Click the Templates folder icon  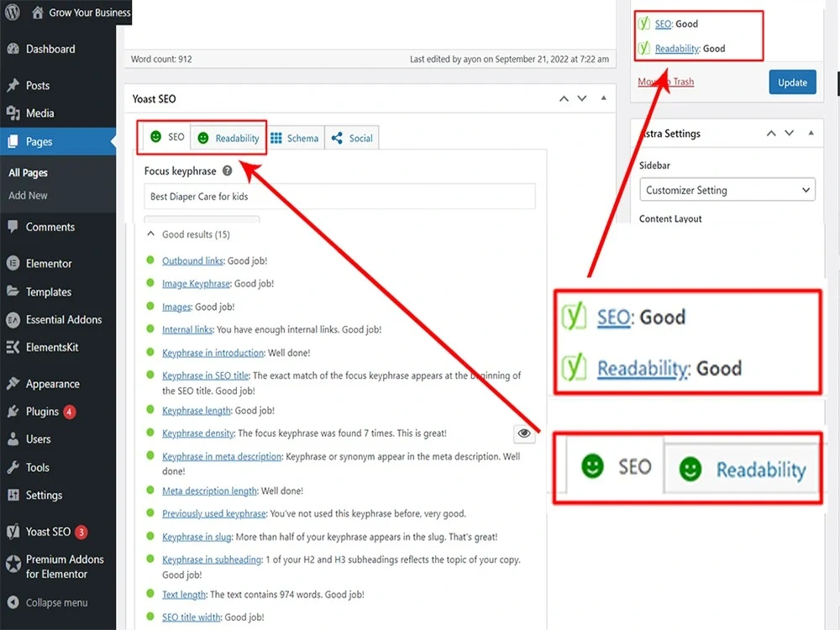coord(13,291)
